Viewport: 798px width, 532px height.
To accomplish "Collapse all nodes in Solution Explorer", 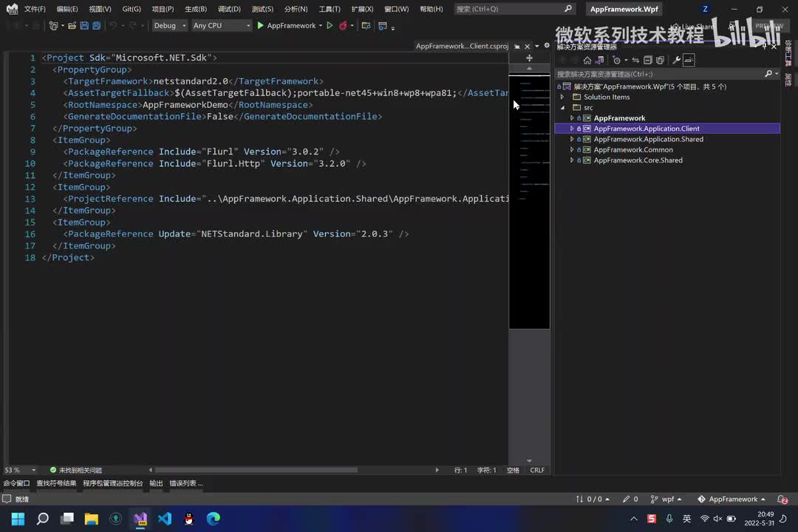I will point(648,60).
